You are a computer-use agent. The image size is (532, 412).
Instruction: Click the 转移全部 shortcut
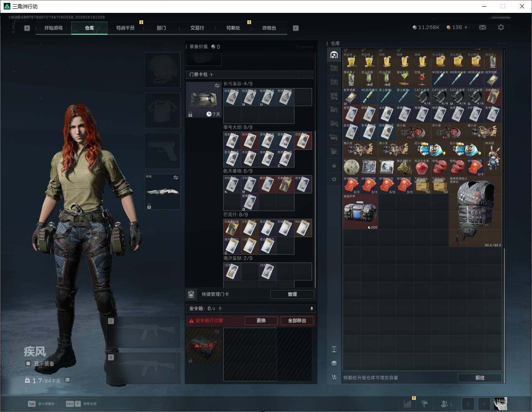[81, 404]
